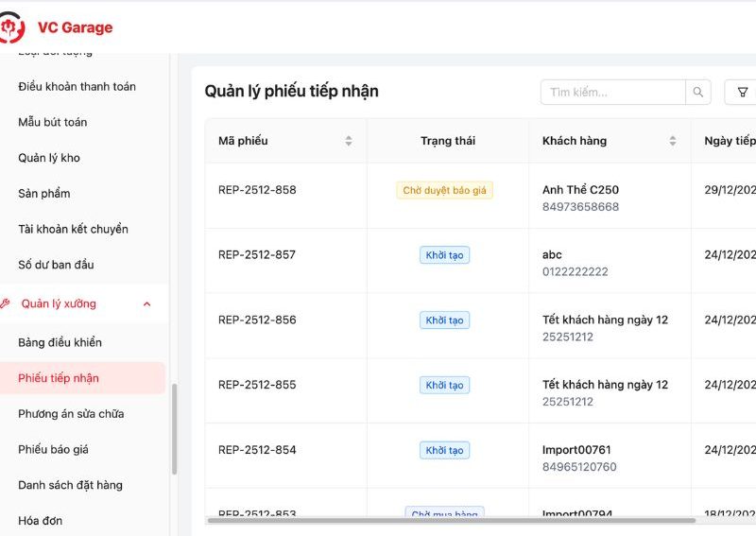756x536 pixels.
Task: Click in the Tìm kiếm search field
Action: click(x=612, y=92)
